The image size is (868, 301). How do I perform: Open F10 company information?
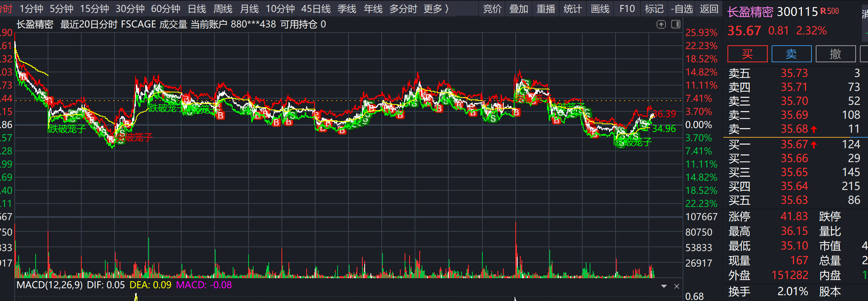(627, 9)
